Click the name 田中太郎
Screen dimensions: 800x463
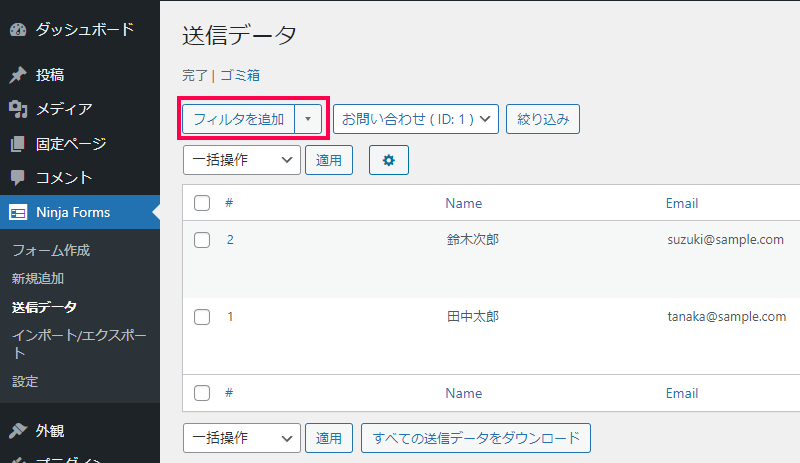[473, 316]
